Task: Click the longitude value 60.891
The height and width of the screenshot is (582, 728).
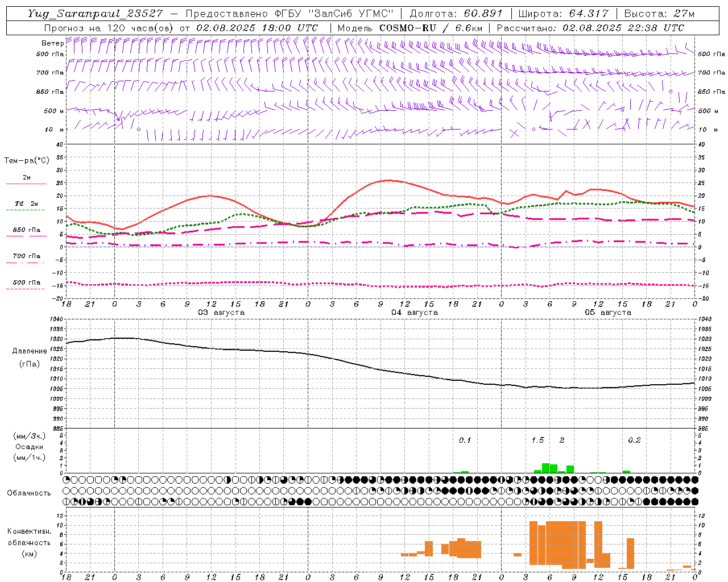Action: [x=484, y=13]
